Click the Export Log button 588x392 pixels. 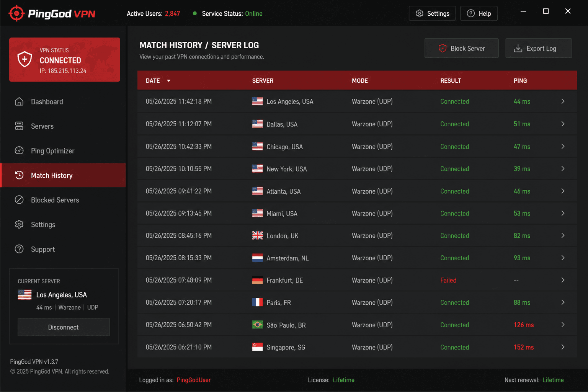pos(539,48)
